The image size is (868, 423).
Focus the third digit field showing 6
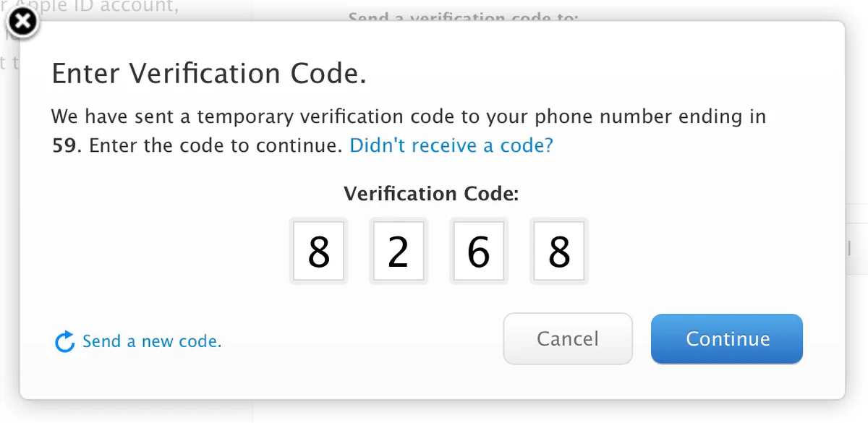479,250
